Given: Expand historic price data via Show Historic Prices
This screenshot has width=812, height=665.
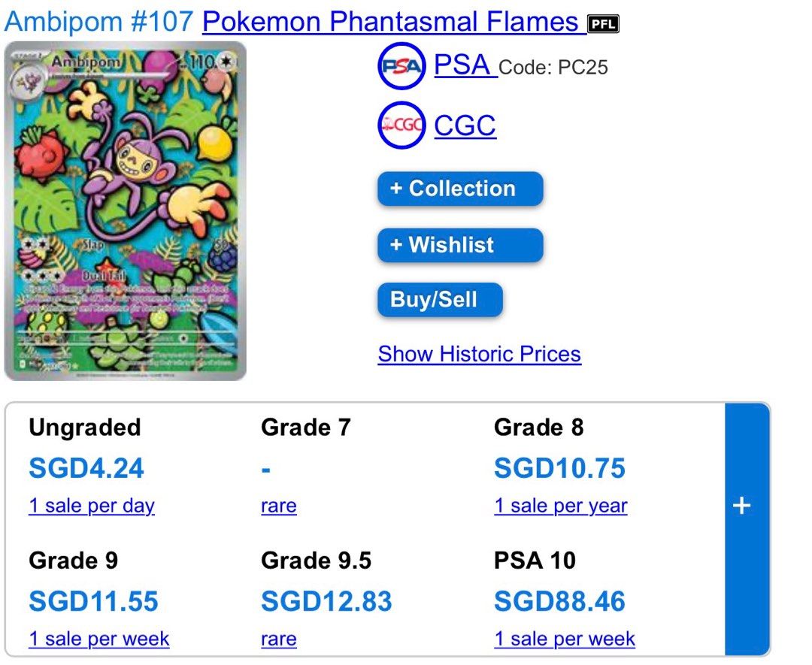Looking at the screenshot, I should point(479,354).
